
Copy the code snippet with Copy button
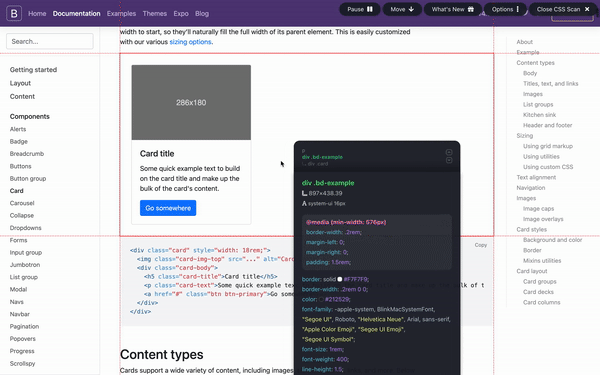pos(481,245)
